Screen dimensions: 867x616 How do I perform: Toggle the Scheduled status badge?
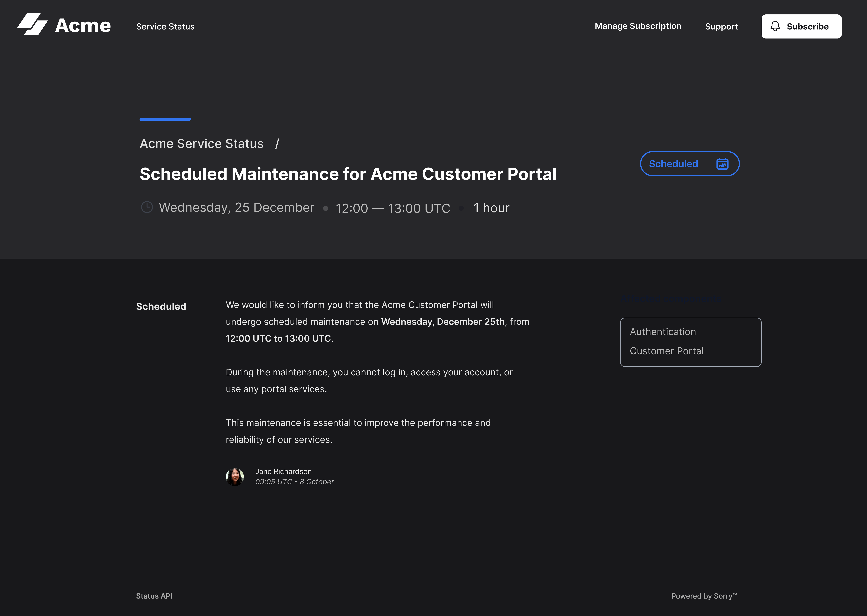(x=689, y=163)
